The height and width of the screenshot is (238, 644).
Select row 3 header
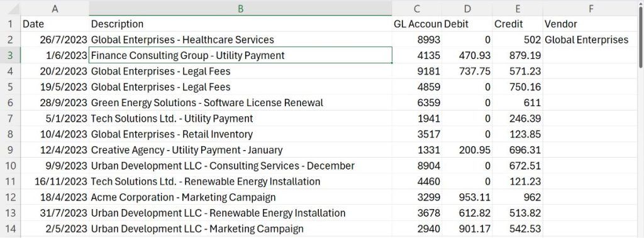pos(10,55)
